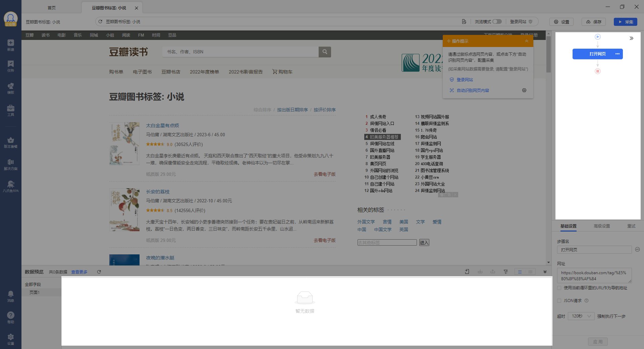
Task: Click the export upload icon in preview toolbar
Action: click(493, 272)
